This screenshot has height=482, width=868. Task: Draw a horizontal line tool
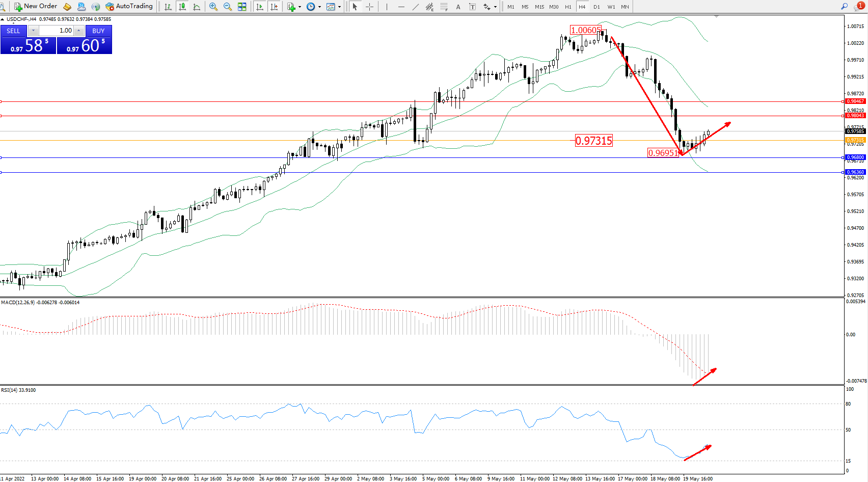pos(401,7)
